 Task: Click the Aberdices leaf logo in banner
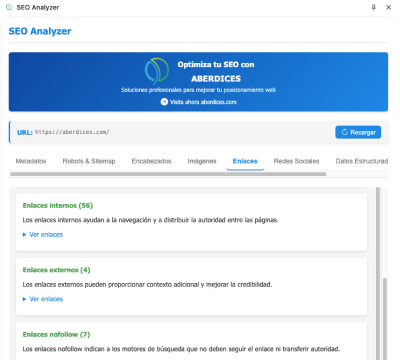click(157, 71)
